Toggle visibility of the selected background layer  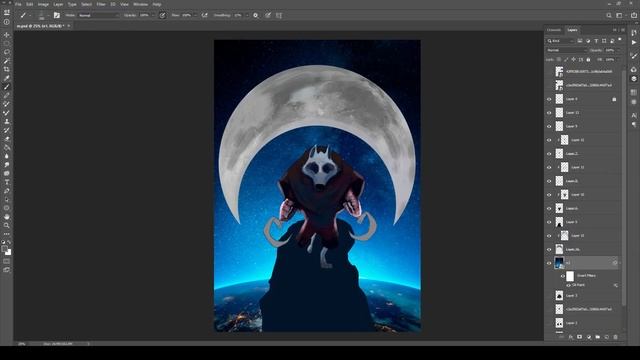coord(549,263)
